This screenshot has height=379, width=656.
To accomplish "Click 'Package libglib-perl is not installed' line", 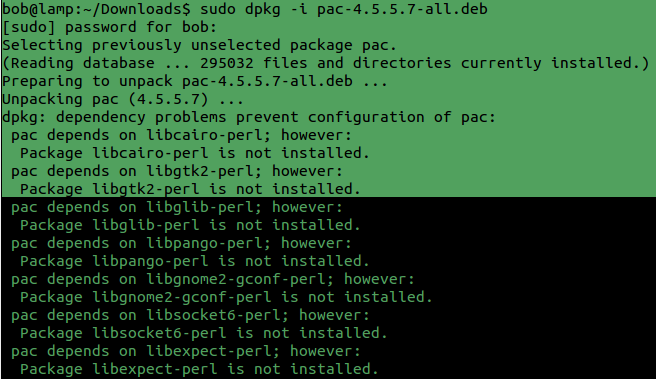I will (x=190, y=225).
